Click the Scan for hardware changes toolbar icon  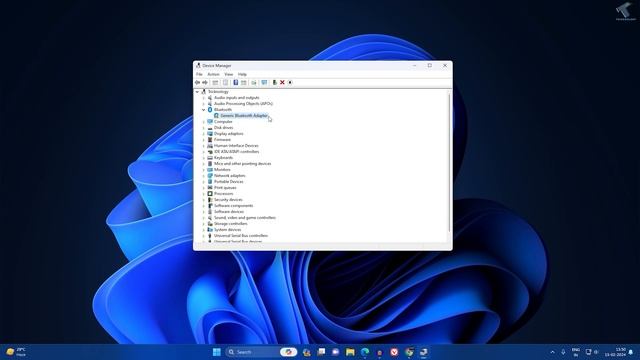coord(264,82)
